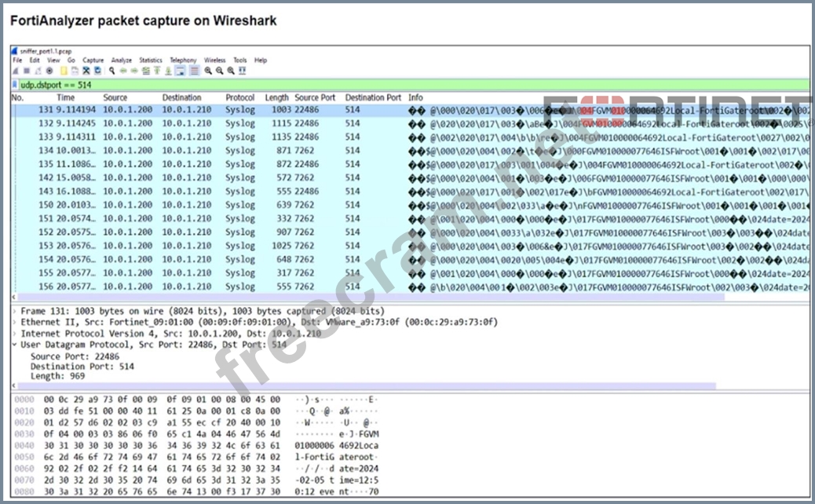815x504 pixels.
Task: Open capture options gear icon
Action: (49, 71)
